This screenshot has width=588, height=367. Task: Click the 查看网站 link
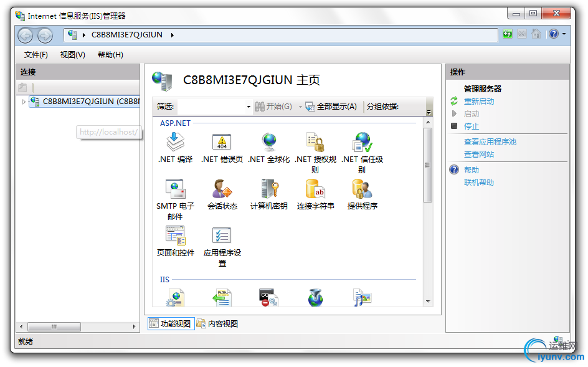(x=479, y=155)
